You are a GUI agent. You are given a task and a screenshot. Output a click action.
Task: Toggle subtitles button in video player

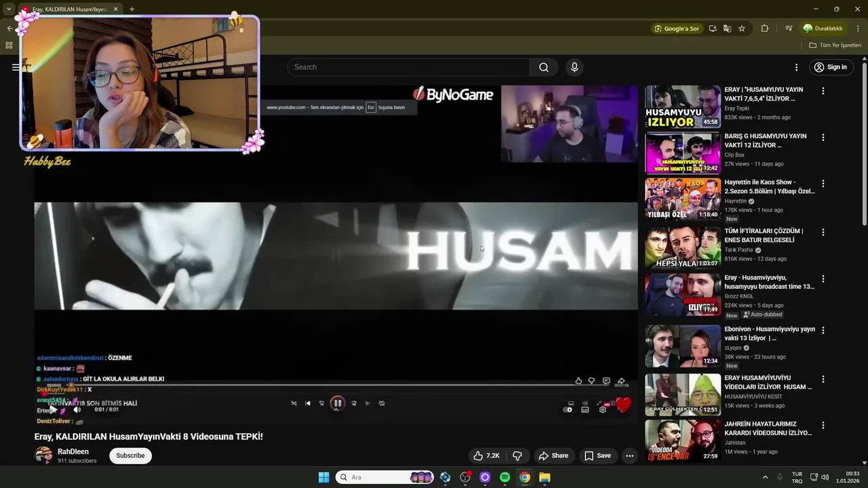585,409
